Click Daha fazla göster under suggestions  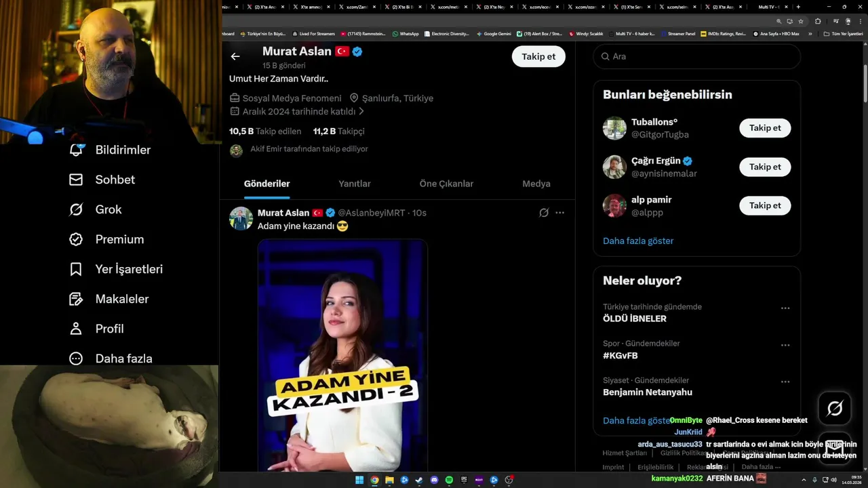tap(638, 241)
